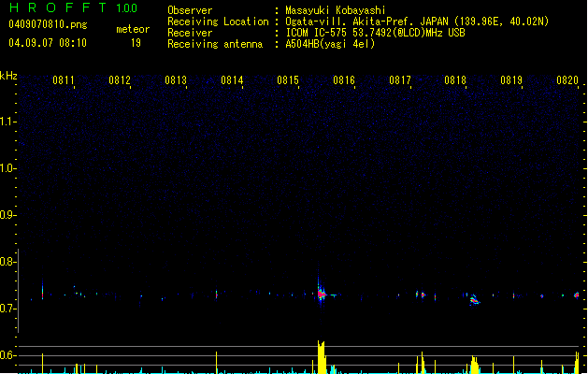Click the 1.0 frequency axis label
This screenshot has width=588, height=374.
(7, 168)
